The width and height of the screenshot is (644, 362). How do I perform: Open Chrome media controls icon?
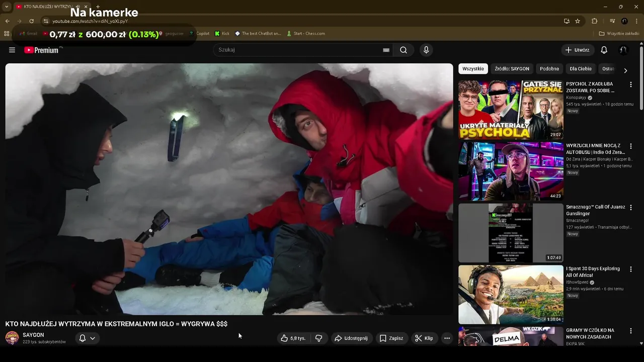pos(612,21)
